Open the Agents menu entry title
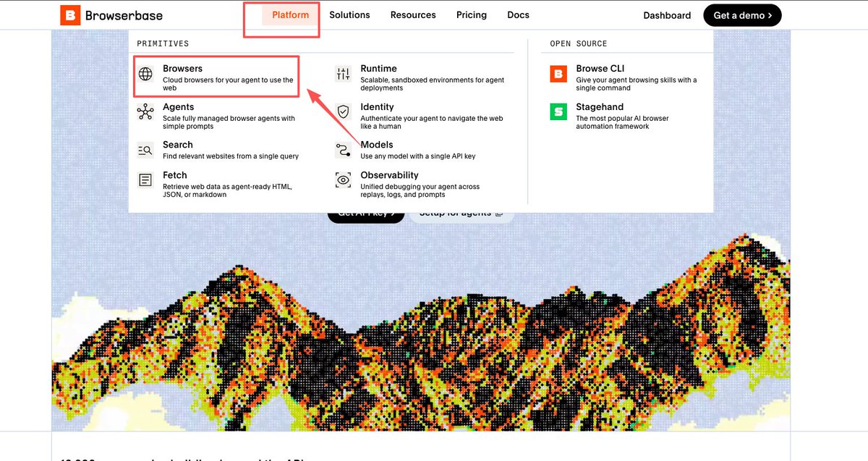This screenshot has height=461, width=868. (x=178, y=107)
